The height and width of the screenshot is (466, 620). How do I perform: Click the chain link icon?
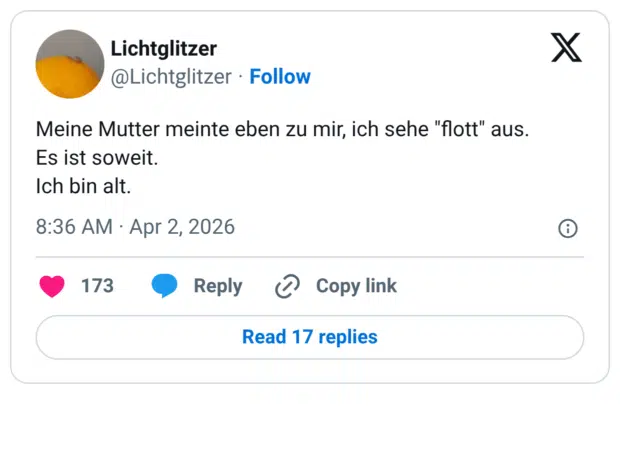(x=287, y=287)
